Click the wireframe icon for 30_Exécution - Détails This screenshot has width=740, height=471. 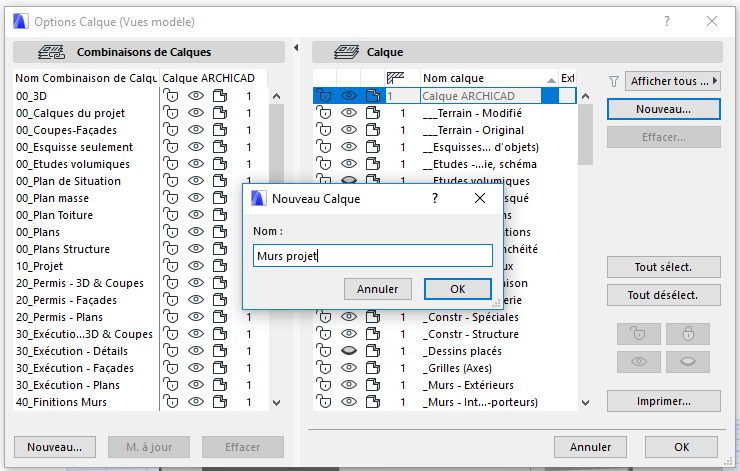pos(219,351)
